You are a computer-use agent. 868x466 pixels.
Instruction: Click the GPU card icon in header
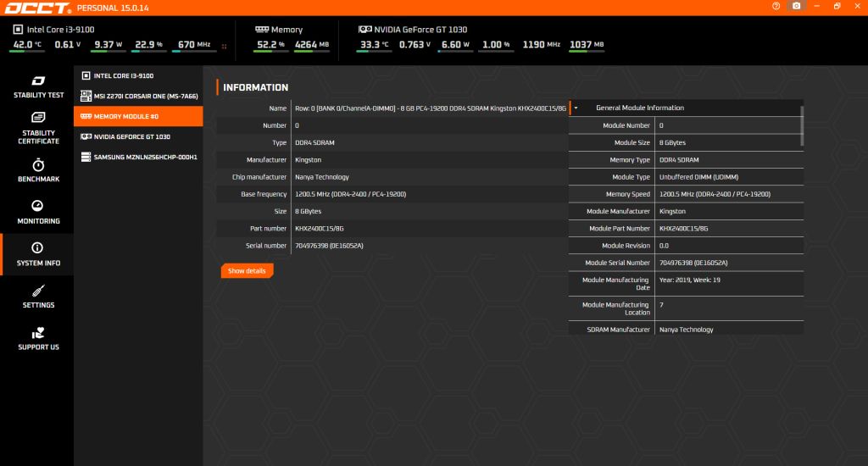tap(364, 30)
